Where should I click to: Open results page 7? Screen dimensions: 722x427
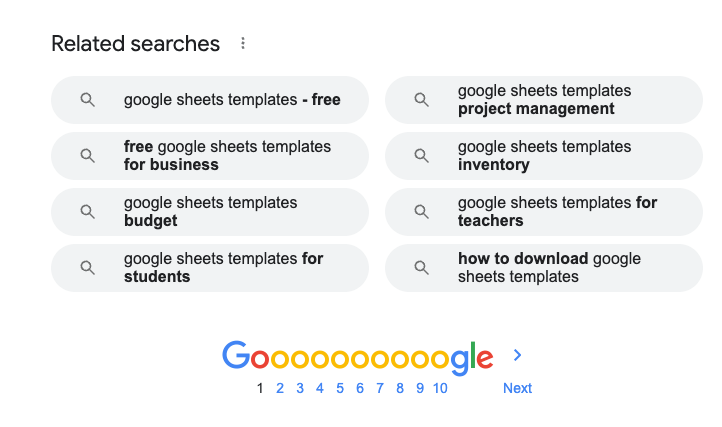click(x=380, y=388)
